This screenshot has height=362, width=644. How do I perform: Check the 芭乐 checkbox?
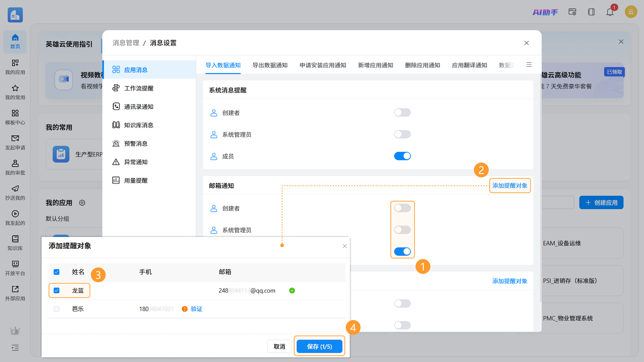(57, 309)
